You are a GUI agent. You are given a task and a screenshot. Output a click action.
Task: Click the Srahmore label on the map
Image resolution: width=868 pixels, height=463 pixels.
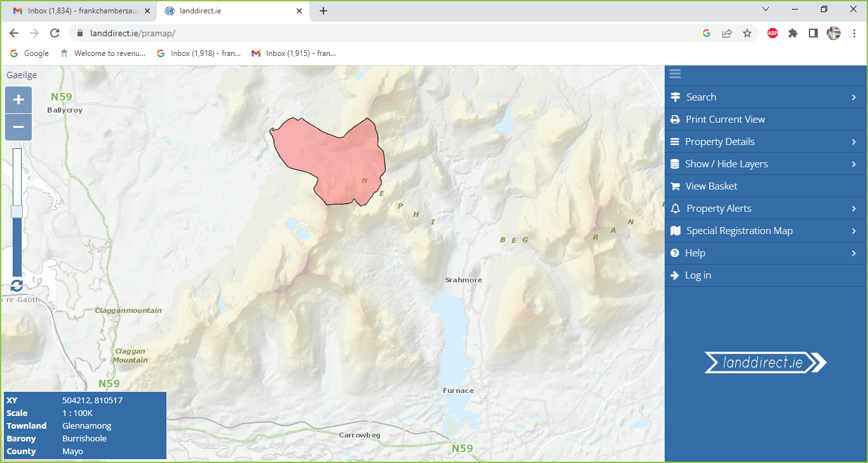tap(463, 280)
